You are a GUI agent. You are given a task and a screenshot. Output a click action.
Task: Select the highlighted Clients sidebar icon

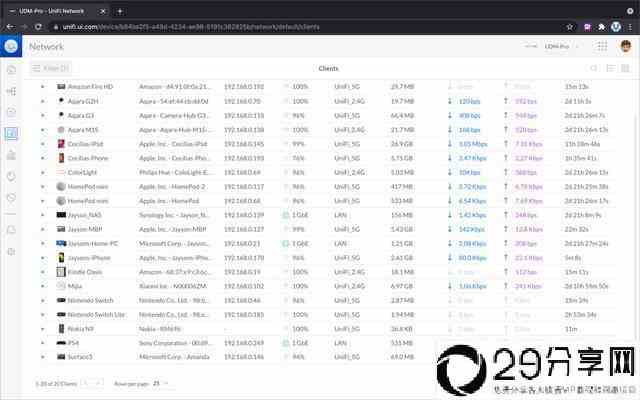(11, 133)
